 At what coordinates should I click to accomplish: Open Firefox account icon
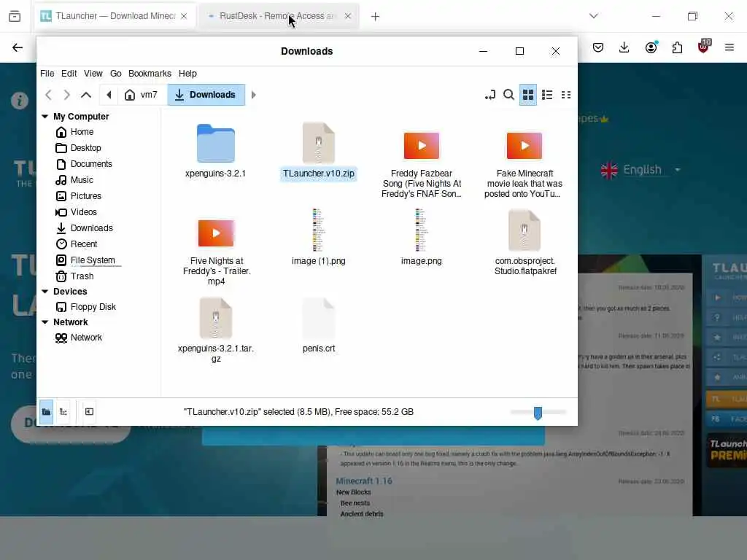pyautogui.click(x=651, y=47)
